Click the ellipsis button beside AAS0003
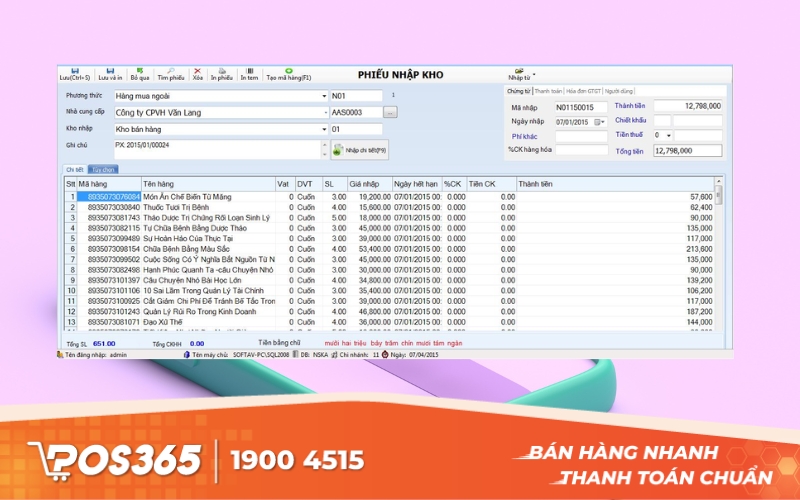This screenshot has height=500, width=800. (390, 112)
